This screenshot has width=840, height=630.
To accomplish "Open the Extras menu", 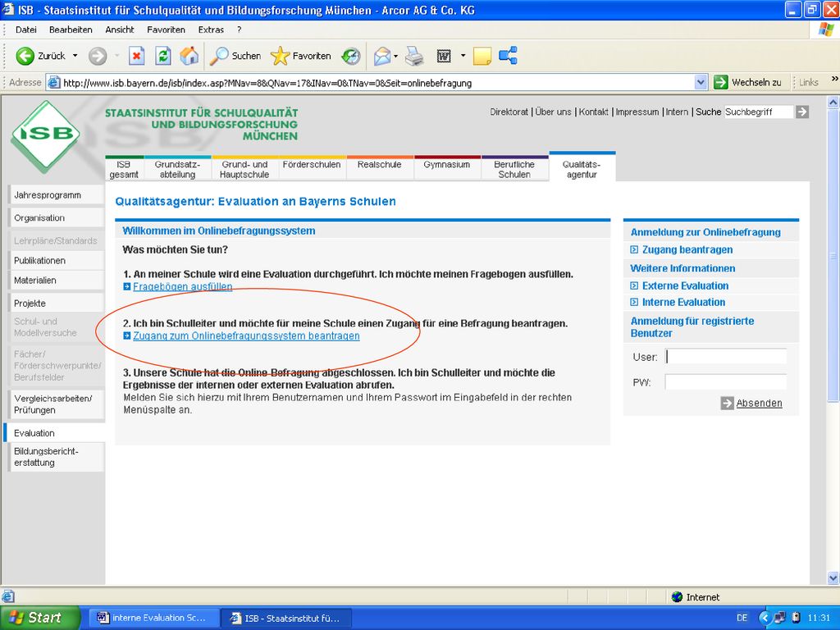I will coord(211,30).
